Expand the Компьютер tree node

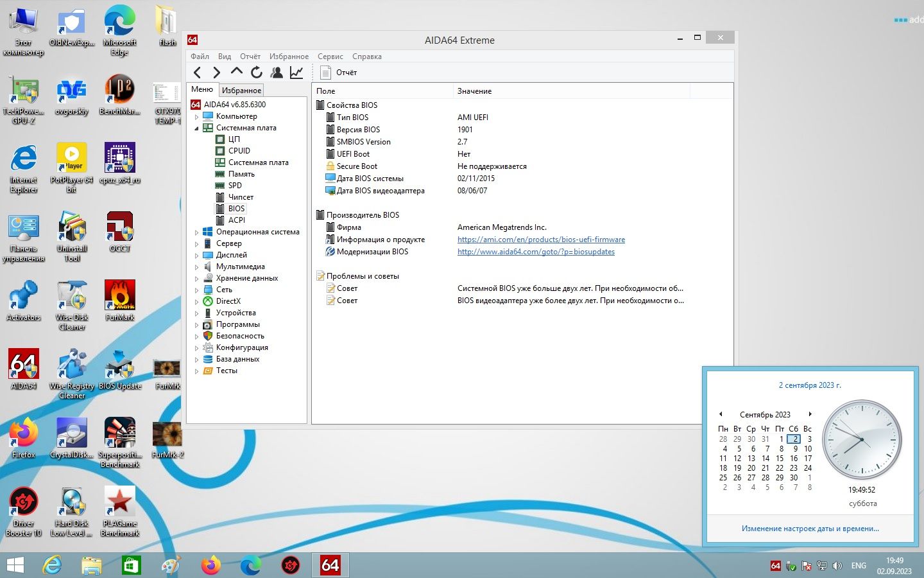point(197,117)
